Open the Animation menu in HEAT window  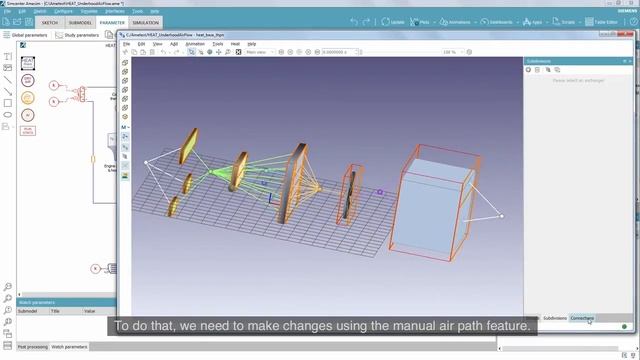click(195, 44)
